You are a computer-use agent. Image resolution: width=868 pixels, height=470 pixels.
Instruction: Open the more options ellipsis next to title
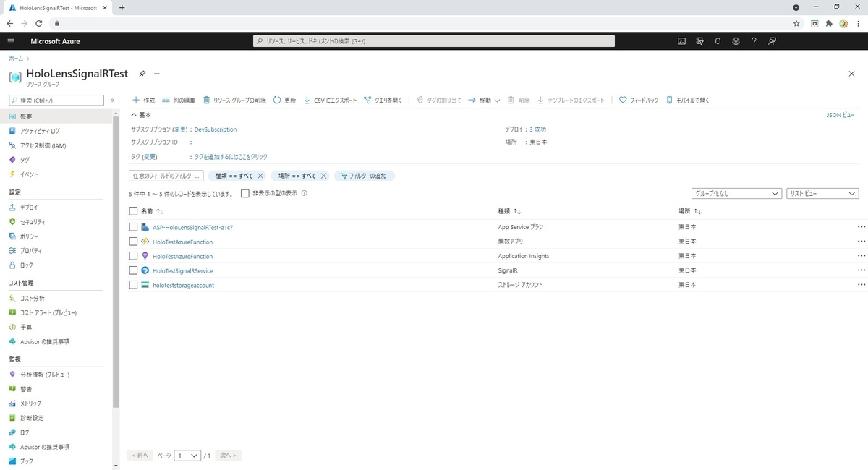click(x=157, y=74)
